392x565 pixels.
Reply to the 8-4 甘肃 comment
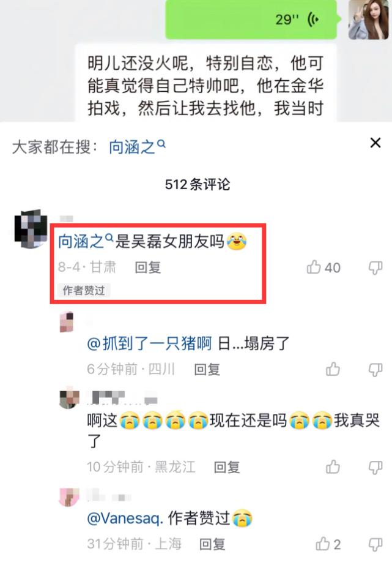click(147, 268)
